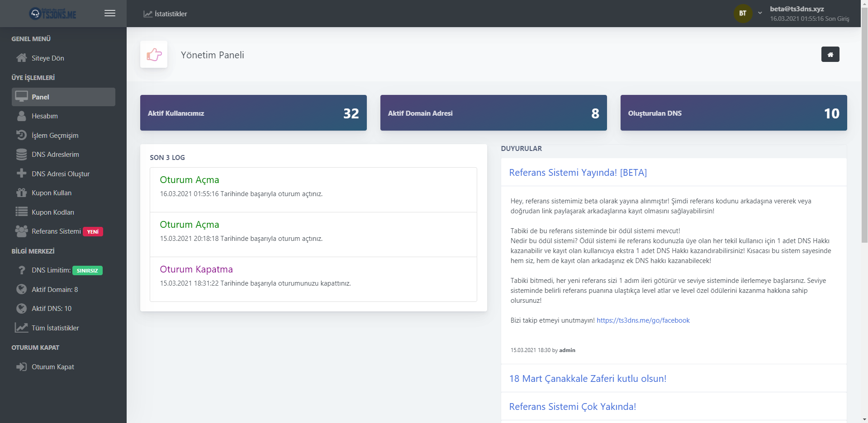Click the TS3DNS.ME logo
This screenshot has height=423, width=868.
tap(52, 14)
